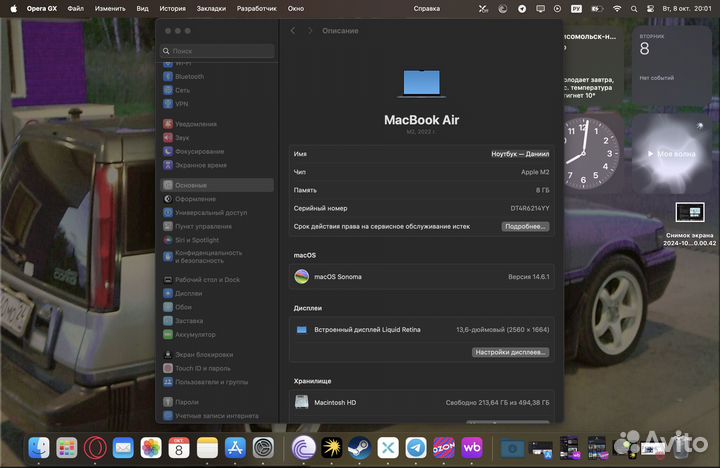Open Notes from the Dock

pyautogui.click(x=207, y=448)
